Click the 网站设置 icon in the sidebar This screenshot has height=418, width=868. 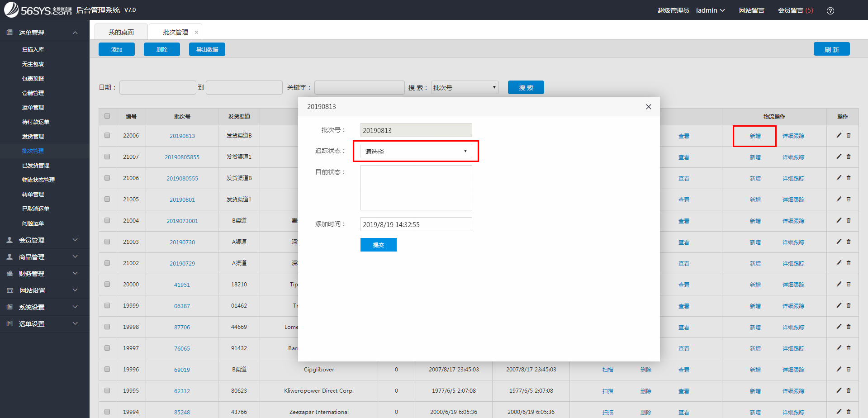pos(9,290)
